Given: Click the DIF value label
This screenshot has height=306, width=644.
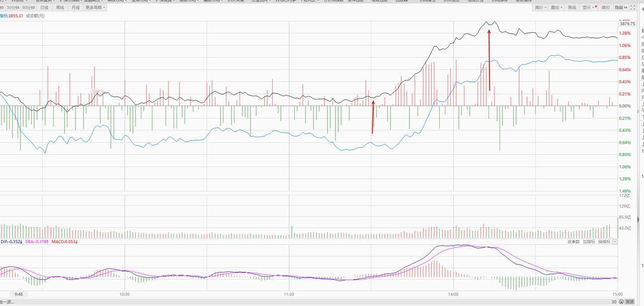Looking at the screenshot, I should click(11, 242).
